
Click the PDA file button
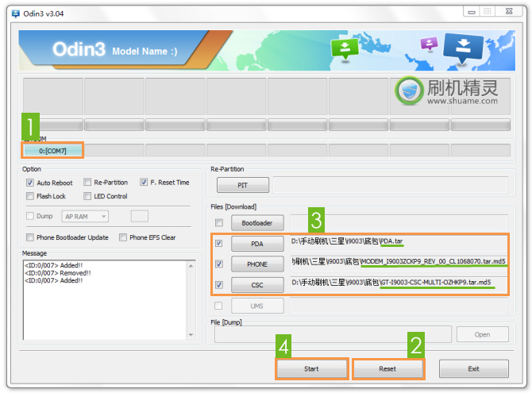tap(257, 244)
